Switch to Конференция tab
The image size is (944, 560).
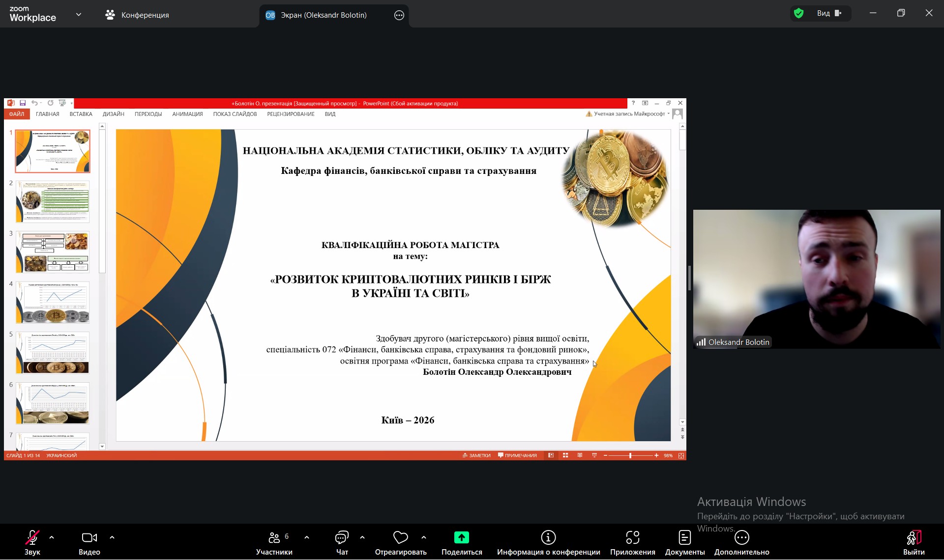pyautogui.click(x=137, y=15)
